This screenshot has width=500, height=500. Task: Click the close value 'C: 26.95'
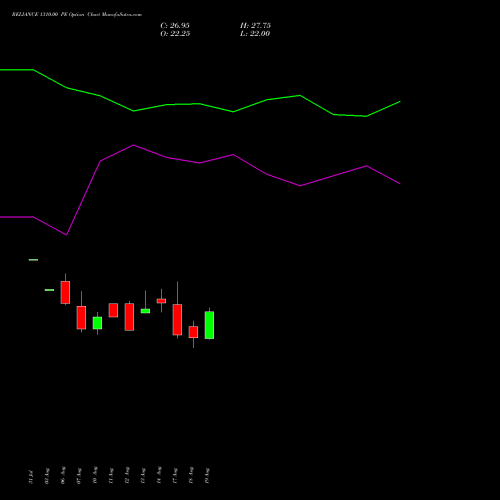(x=175, y=26)
